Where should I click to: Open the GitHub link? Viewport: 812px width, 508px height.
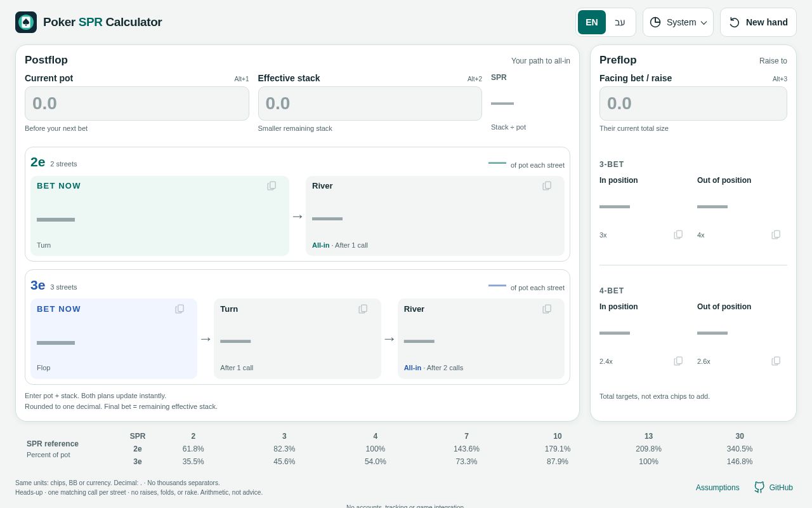(x=773, y=488)
